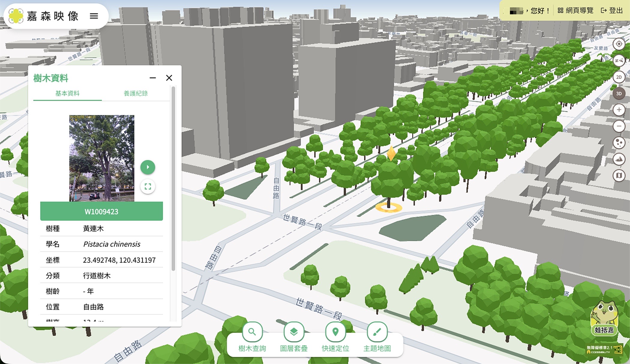Select the 樹齡 age value
630x364 pixels.
pyautogui.click(x=88, y=291)
